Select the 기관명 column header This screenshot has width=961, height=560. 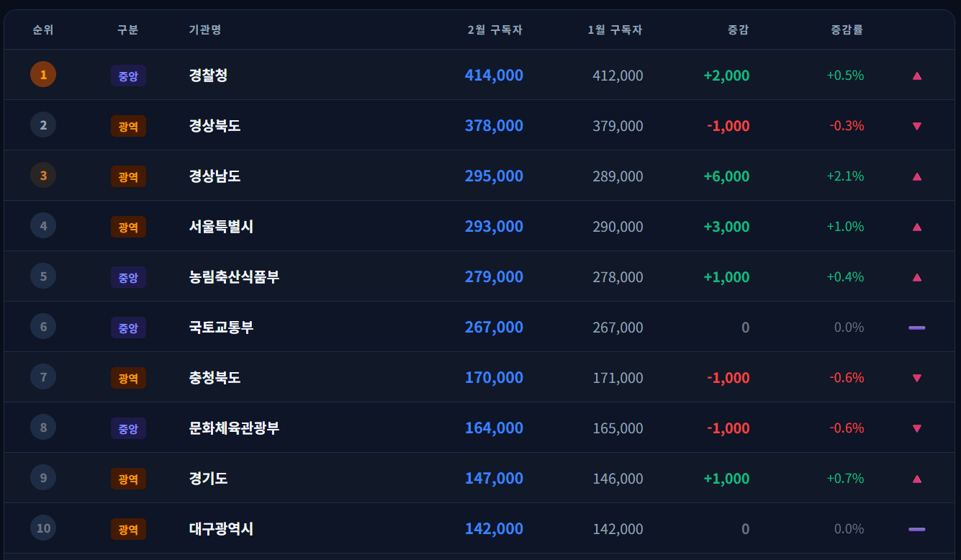(x=204, y=30)
